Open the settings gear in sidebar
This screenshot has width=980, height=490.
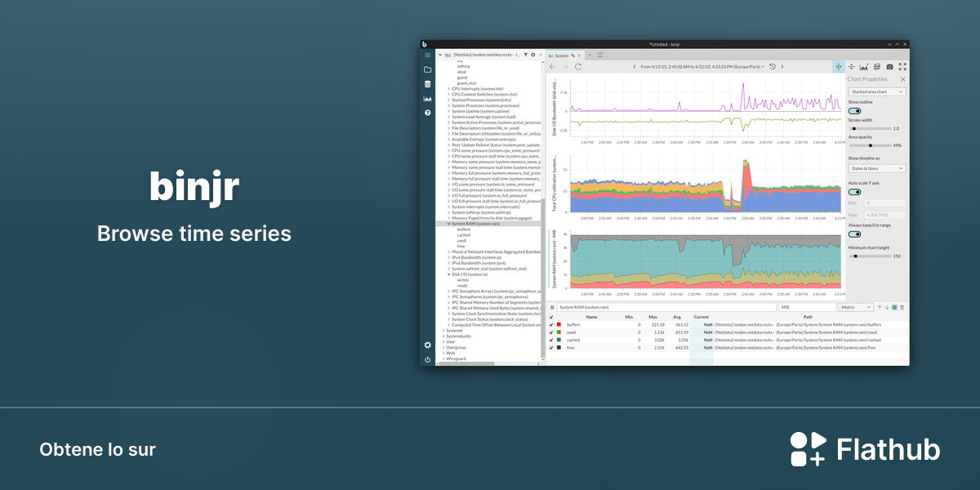[x=427, y=345]
